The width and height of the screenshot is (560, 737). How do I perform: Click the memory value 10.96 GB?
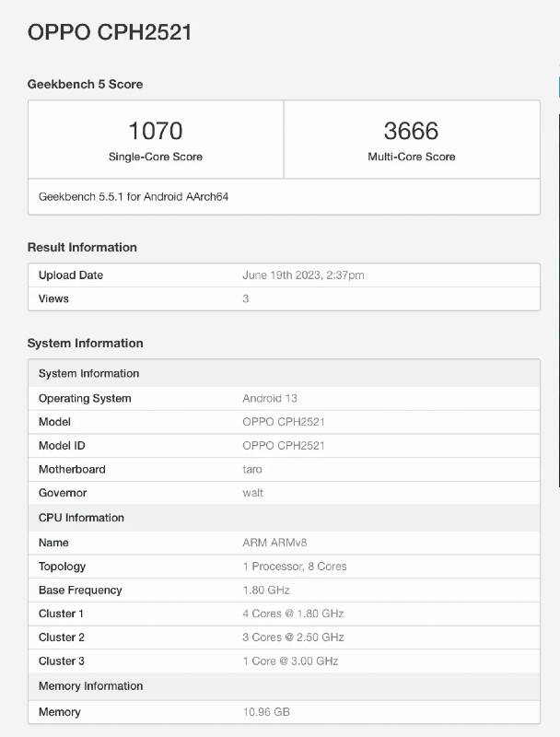pyautogui.click(x=266, y=712)
